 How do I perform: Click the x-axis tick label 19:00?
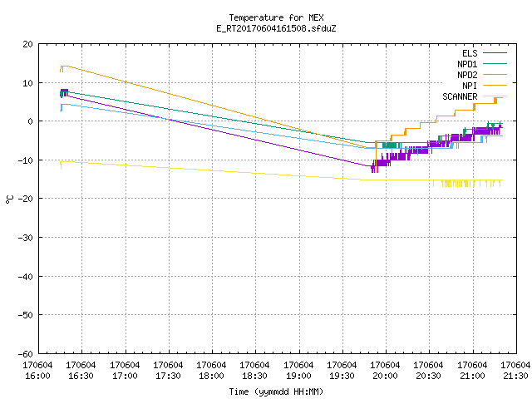pos(298,376)
